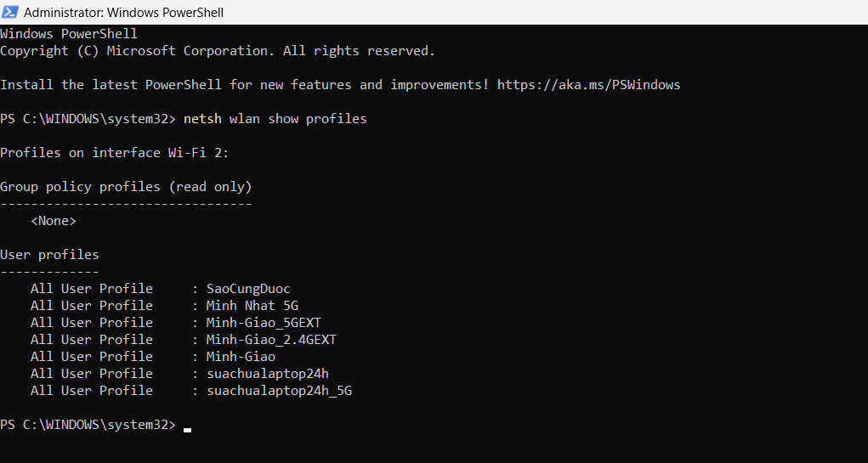
Task: Click the Minh-Giao_2.4GEXT profile entry
Action: coord(271,340)
